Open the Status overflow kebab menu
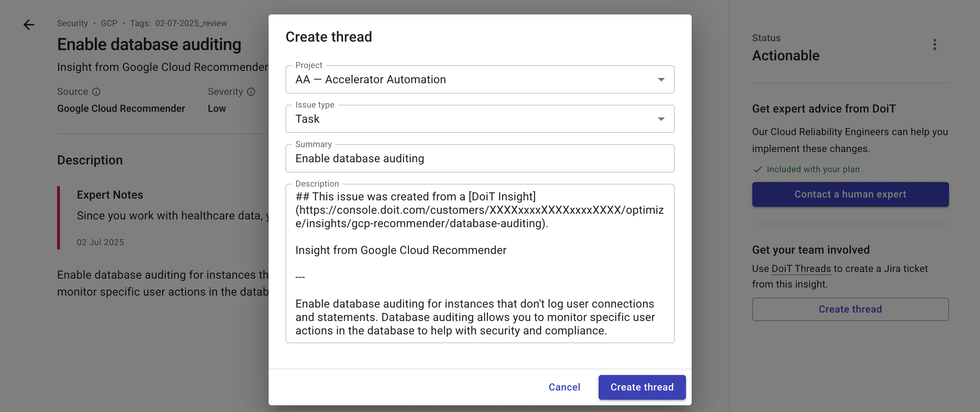Image resolution: width=980 pixels, height=412 pixels. tap(935, 45)
